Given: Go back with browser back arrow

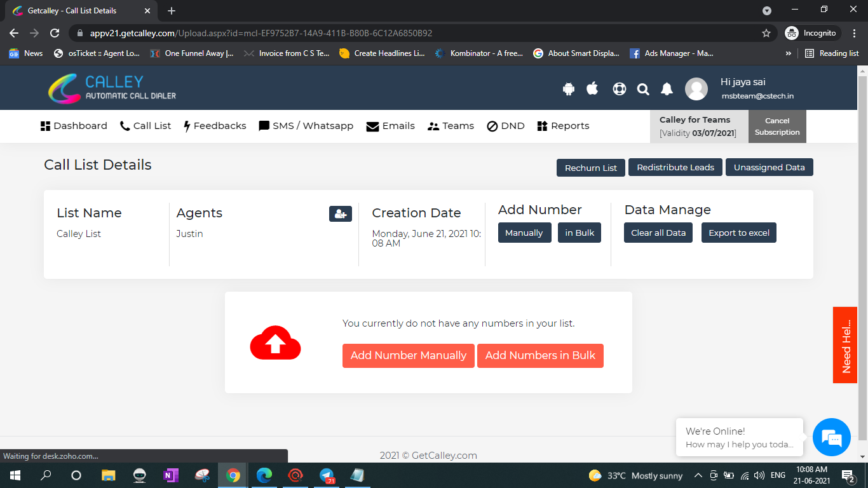Looking at the screenshot, I should [x=14, y=33].
